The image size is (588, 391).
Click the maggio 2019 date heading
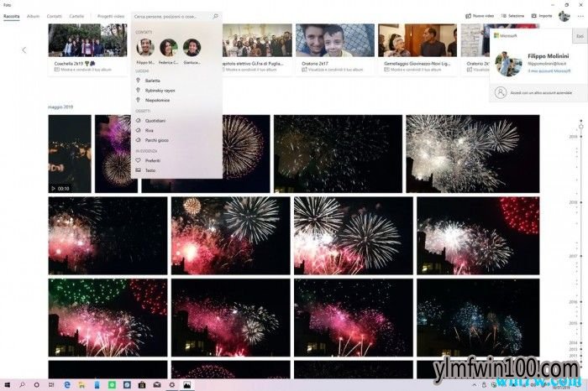coord(60,107)
